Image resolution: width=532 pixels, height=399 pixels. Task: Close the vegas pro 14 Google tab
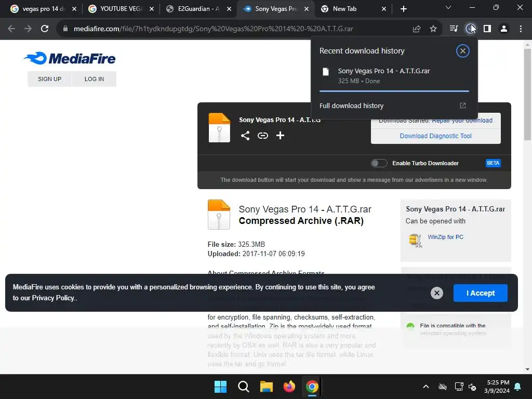74,9
